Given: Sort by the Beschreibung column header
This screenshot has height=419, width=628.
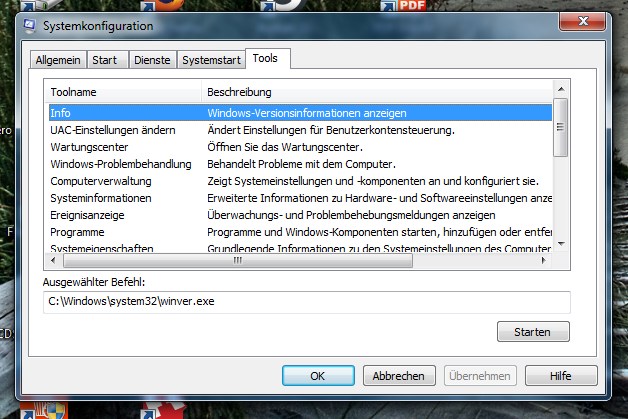Looking at the screenshot, I should [x=376, y=92].
